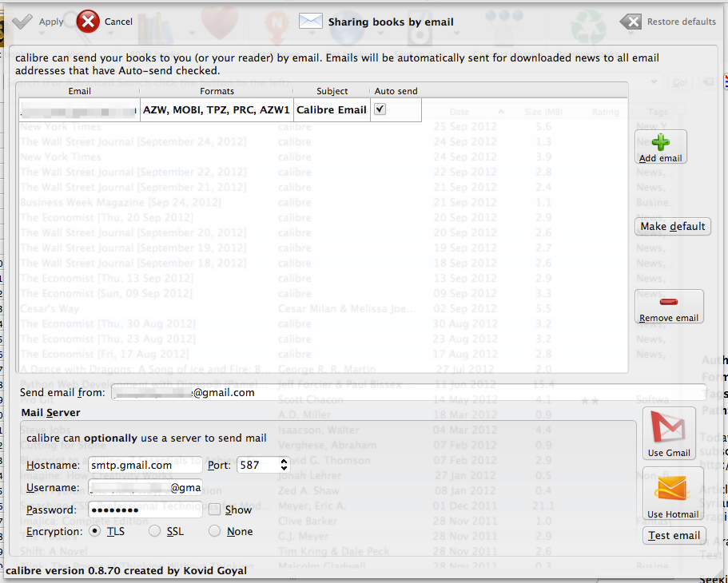
Task: Enable the Show password checkbox
Action: pos(214,510)
